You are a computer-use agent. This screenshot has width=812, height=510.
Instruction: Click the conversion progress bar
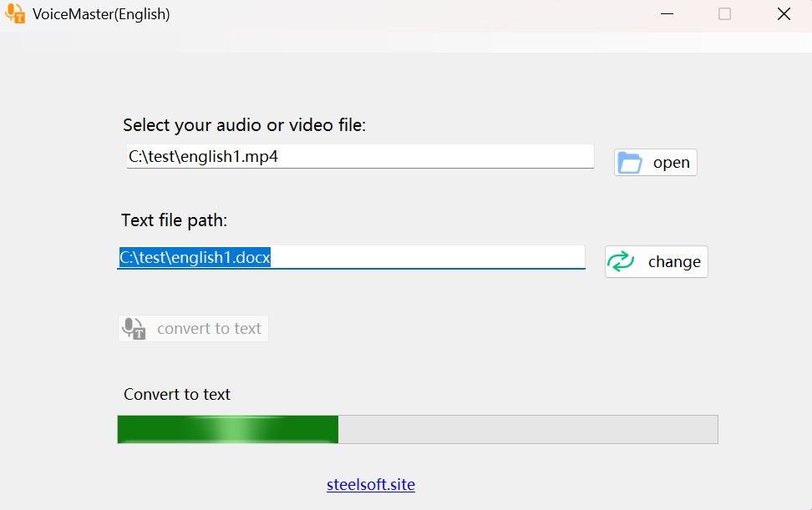coord(418,429)
